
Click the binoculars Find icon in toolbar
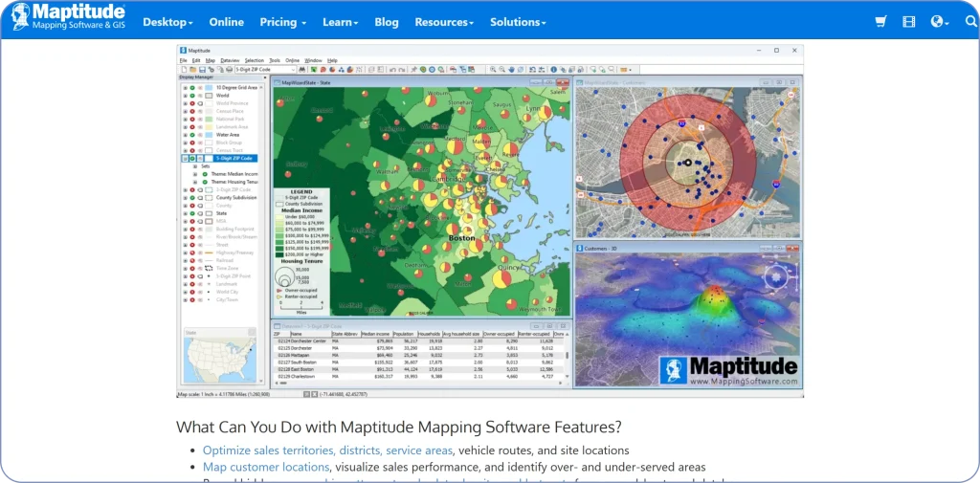[x=301, y=70]
